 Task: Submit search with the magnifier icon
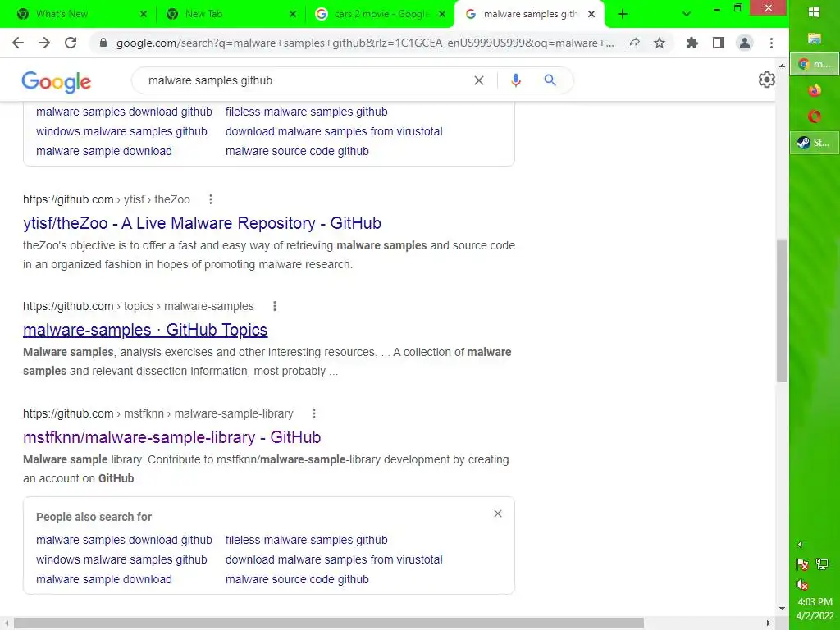550,80
